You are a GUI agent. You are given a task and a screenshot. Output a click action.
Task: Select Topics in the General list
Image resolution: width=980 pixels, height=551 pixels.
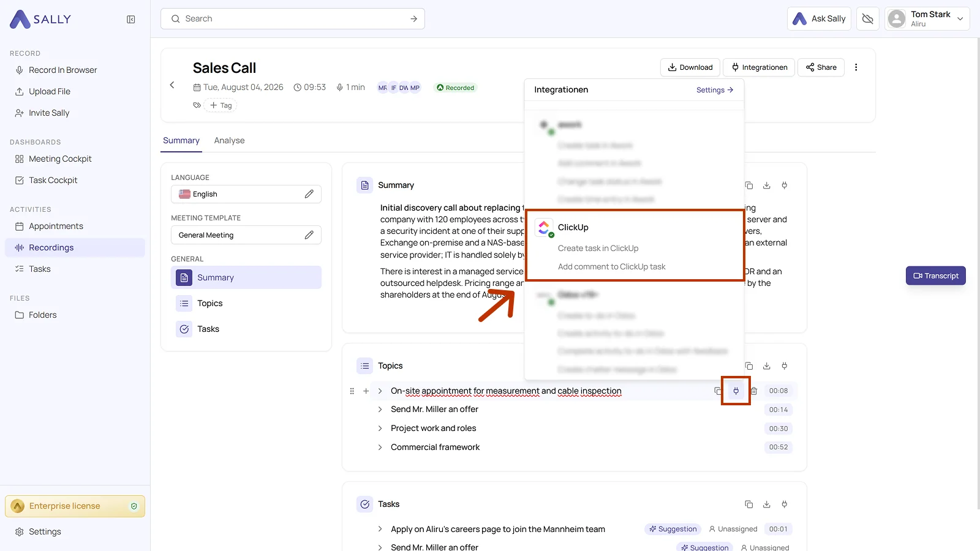pos(246,304)
